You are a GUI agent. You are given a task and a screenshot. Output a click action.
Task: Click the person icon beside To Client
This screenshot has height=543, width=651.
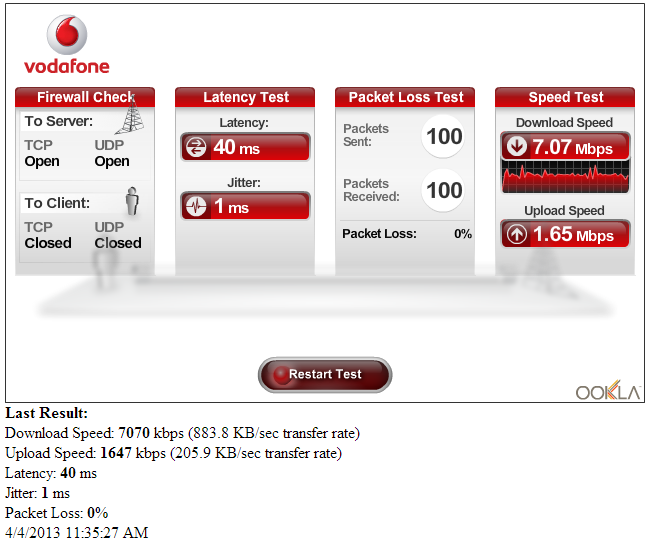[131, 201]
